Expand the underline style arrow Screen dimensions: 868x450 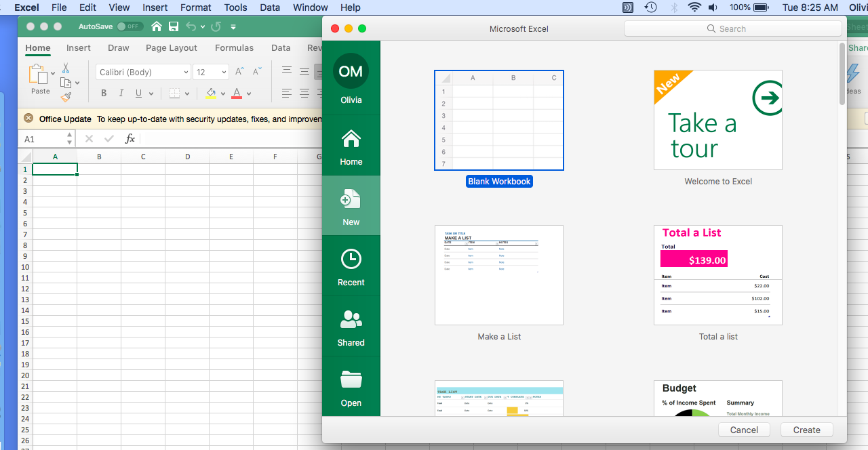pos(151,94)
